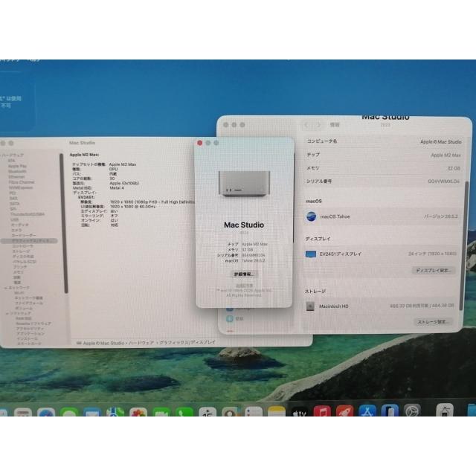This screenshot has width=476, height=476.
Task: Go forward in the System Settings toolbar
Action: [x=318, y=125]
